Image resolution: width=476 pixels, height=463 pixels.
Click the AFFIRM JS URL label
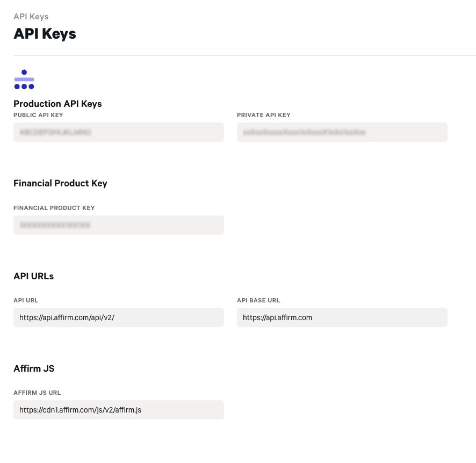[x=38, y=393]
